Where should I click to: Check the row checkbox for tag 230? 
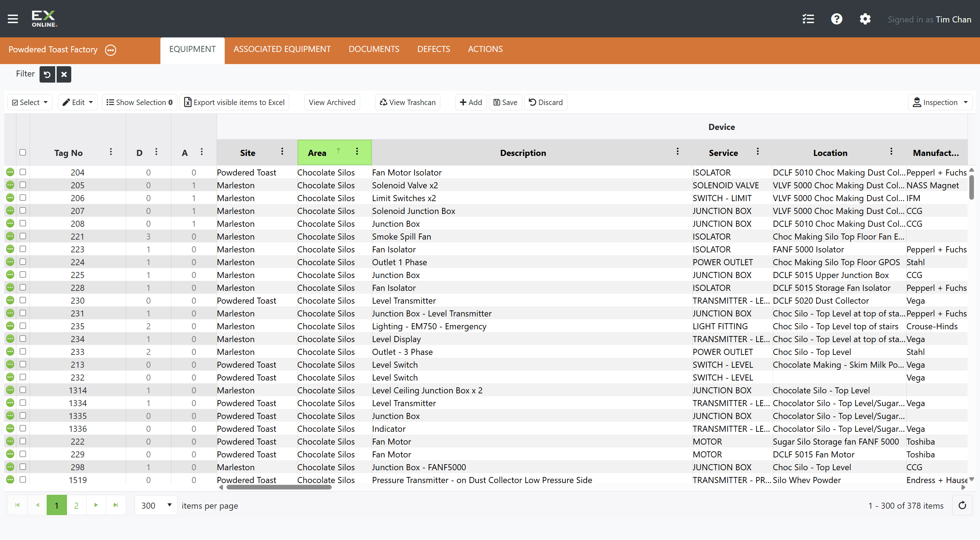[x=23, y=300]
